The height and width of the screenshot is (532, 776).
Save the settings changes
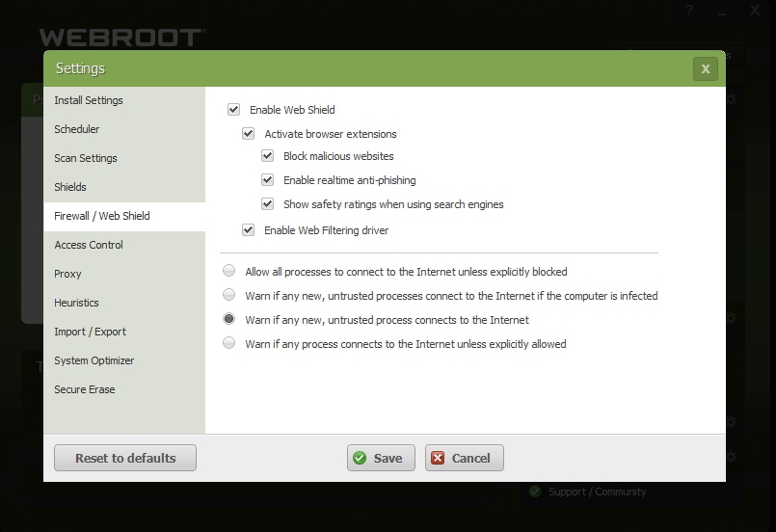(x=381, y=458)
